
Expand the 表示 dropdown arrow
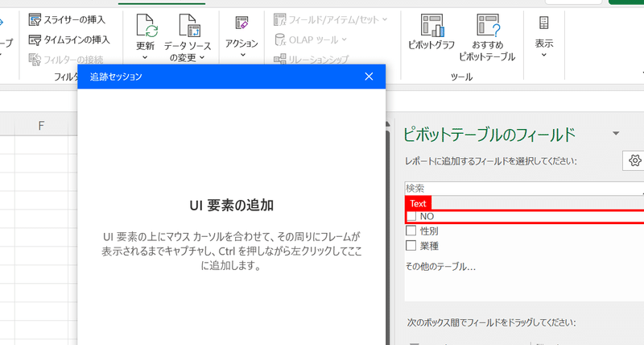[x=544, y=55]
